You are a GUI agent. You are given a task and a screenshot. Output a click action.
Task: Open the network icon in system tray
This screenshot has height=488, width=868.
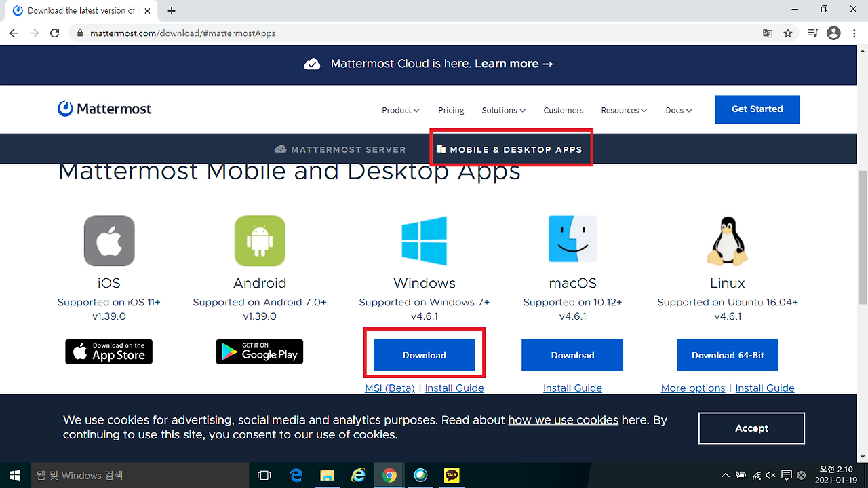pyautogui.click(x=756, y=476)
